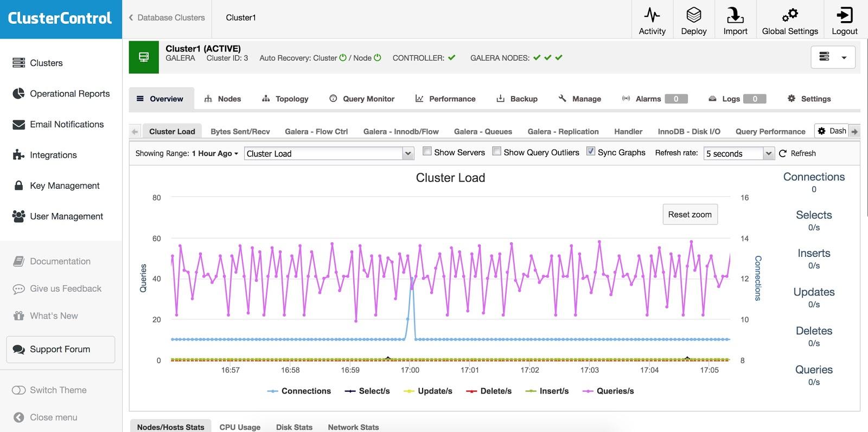Viewport: 868px width, 432px height.
Task: Toggle Connections series in legend
Action: (x=299, y=391)
